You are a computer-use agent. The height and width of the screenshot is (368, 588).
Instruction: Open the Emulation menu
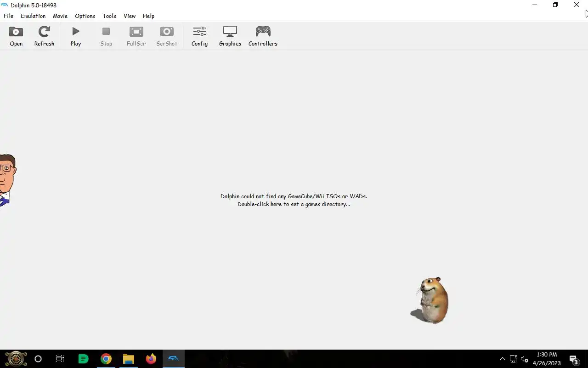[33, 16]
